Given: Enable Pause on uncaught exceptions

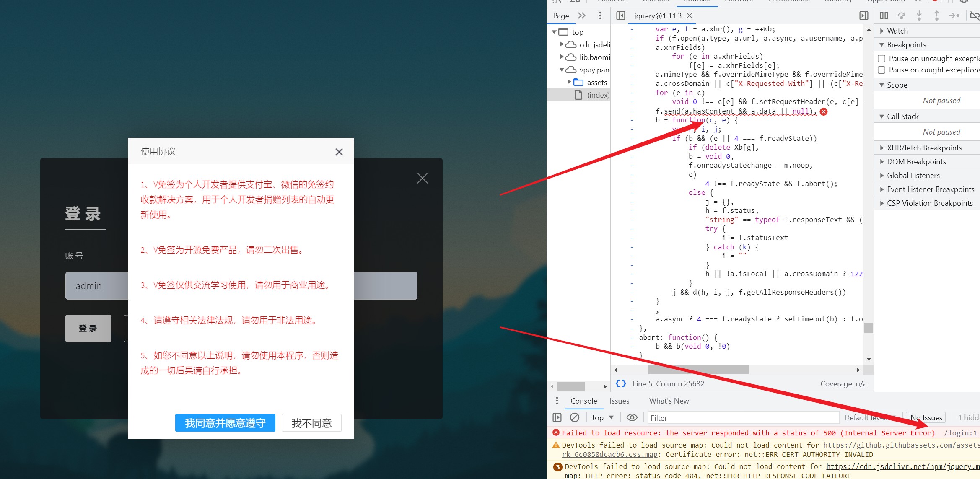Looking at the screenshot, I should (x=881, y=59).
